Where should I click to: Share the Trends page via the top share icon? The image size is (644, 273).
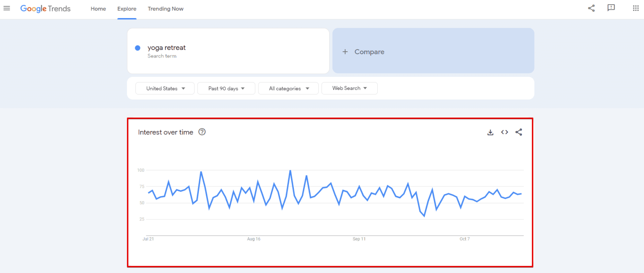point(591,8)
